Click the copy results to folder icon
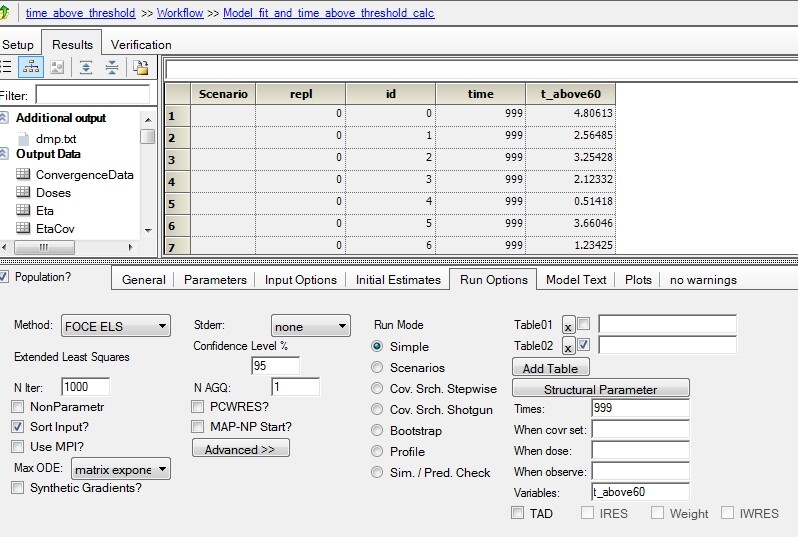The width and height of the screenshot is (798, 537). click(x=140, y=67)
